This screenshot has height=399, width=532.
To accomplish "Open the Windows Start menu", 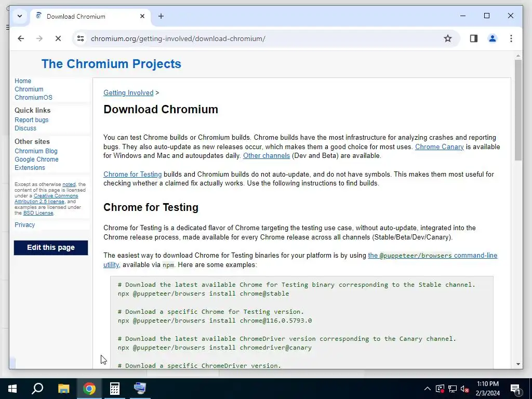I will coord(12,389).
